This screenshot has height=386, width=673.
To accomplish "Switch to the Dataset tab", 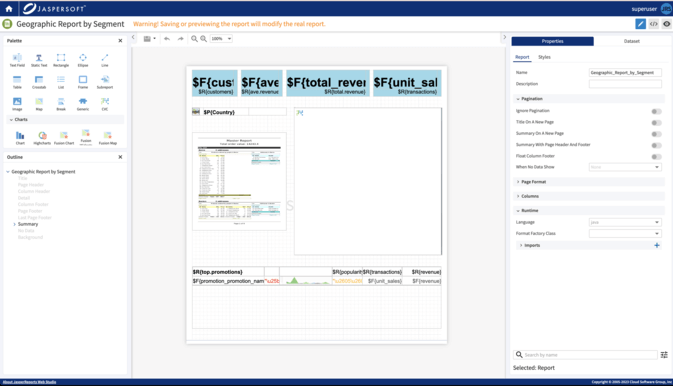I will point(631,41).
